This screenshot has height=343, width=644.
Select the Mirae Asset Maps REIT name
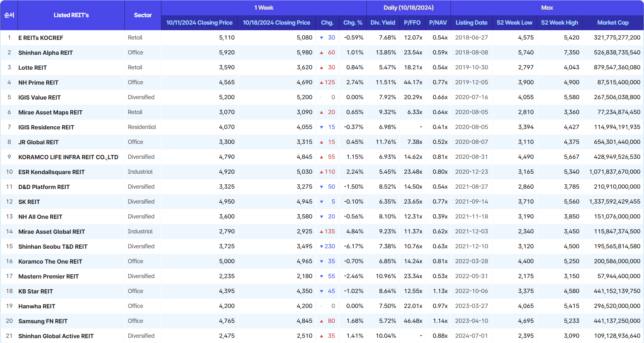50,112
